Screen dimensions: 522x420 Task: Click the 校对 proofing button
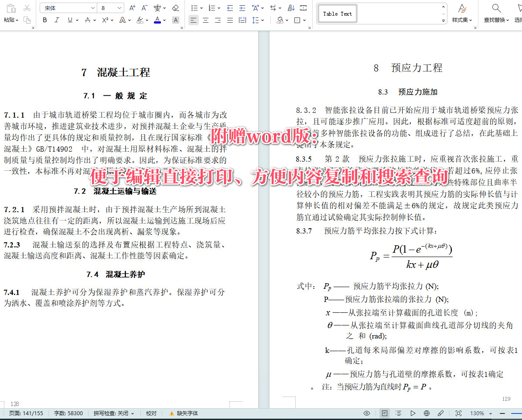pos(151,413)
